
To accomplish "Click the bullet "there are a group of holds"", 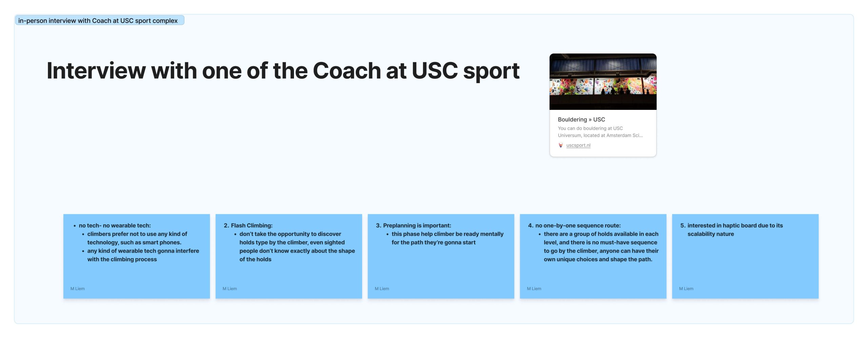I will click(x=601, y=246).
